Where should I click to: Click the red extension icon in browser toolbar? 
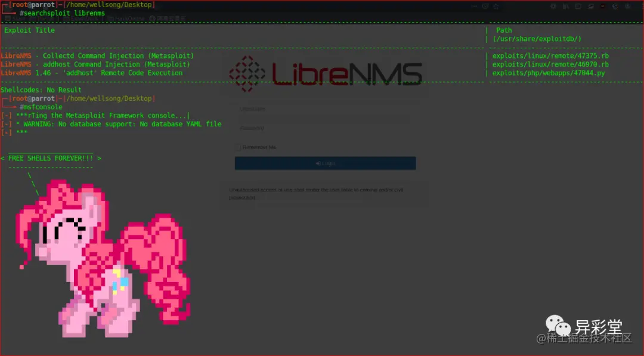point(602,6)
